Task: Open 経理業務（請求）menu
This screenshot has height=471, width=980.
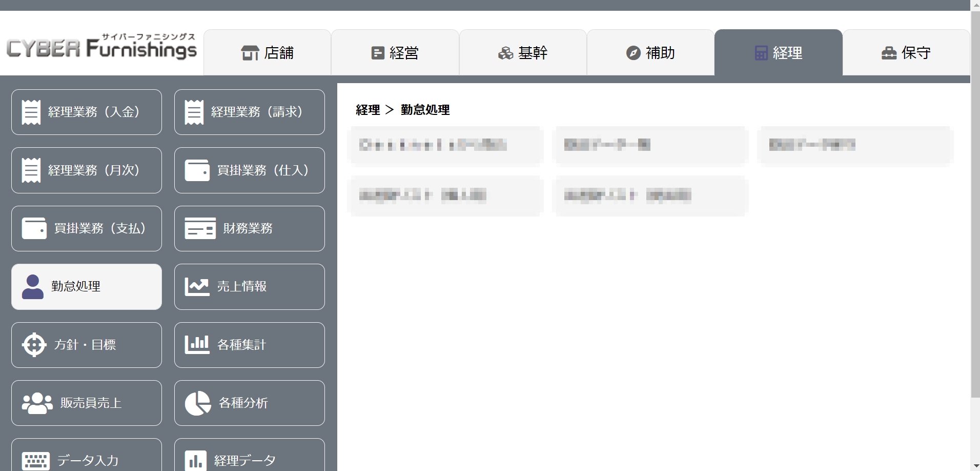Action: 250,112
